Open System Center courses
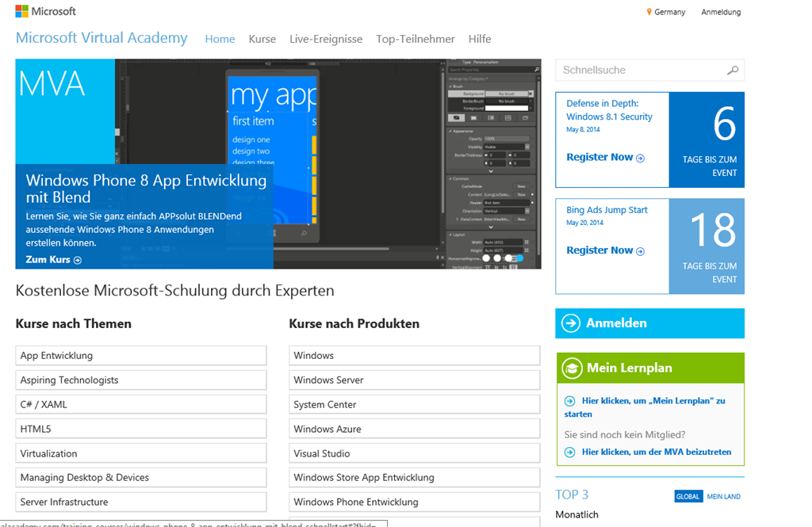This screenshot has height=527, width=812. pyautogui.click(x=414, y=404)
